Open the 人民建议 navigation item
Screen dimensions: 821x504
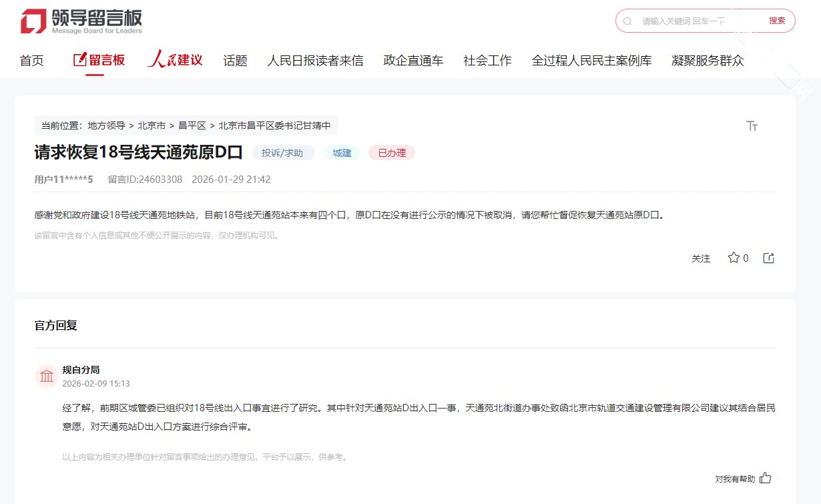pyautogui.click(x=175, y=61)
